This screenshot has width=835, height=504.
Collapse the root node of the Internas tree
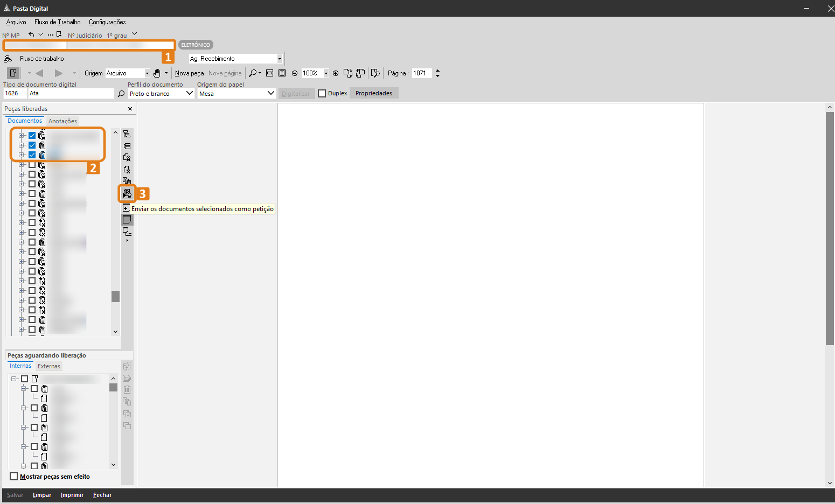[14, 379]
